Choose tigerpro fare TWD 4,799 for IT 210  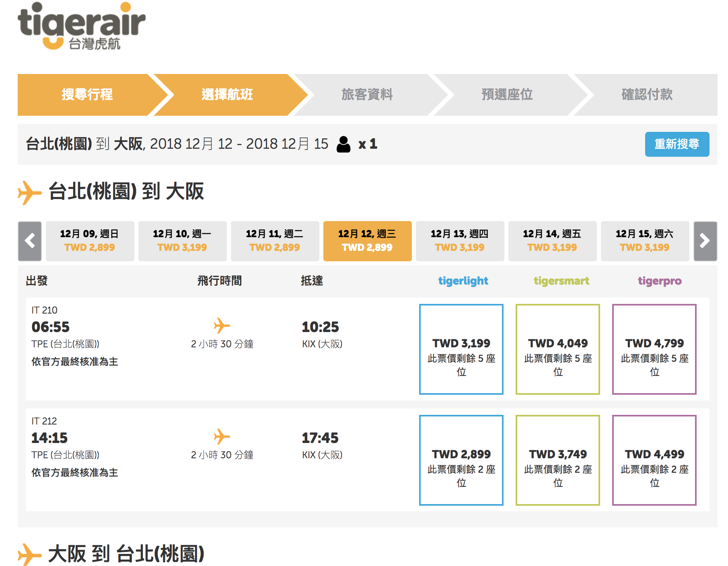click(654, 349)
